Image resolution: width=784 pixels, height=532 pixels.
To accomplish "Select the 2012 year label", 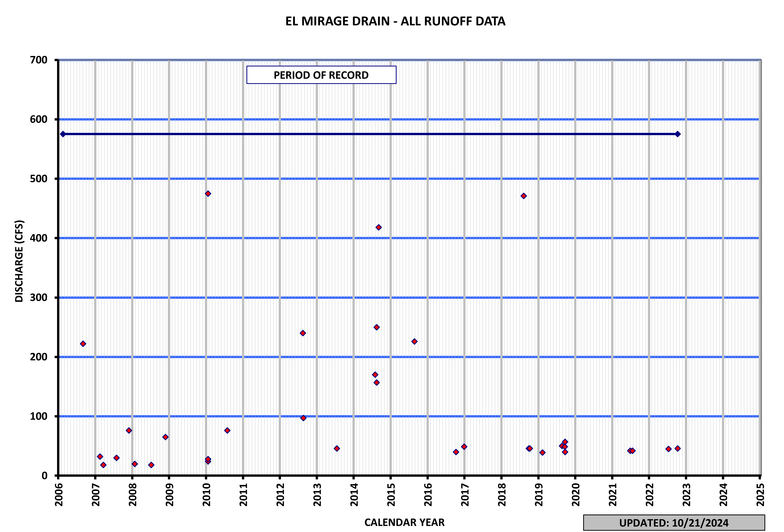I will 280,494.
